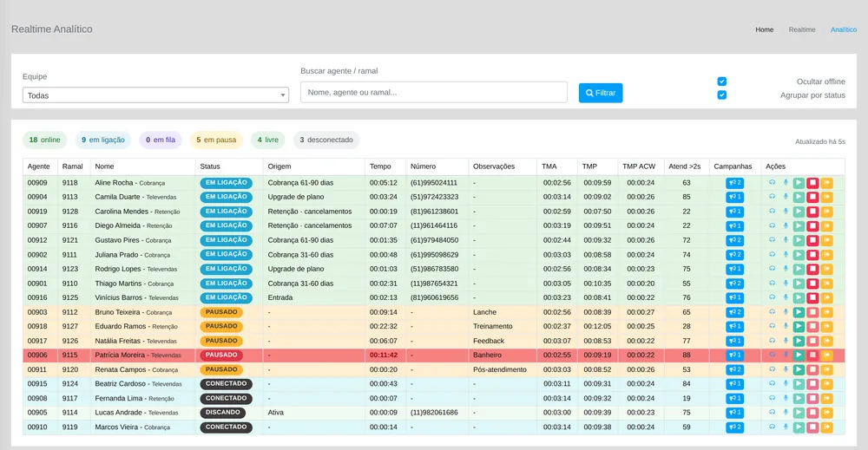Select the 0 em fila pill
The height and width of the screenshot is (450, 868).
161,140
